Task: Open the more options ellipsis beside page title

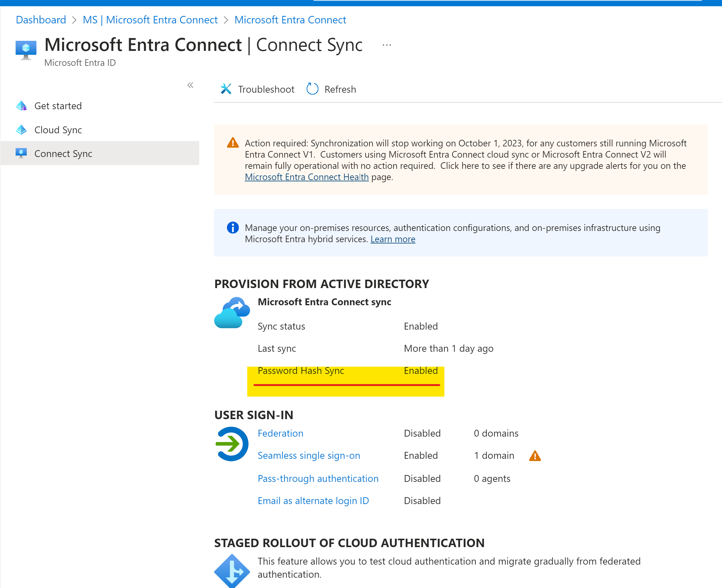Action: (x=387, y=45)
